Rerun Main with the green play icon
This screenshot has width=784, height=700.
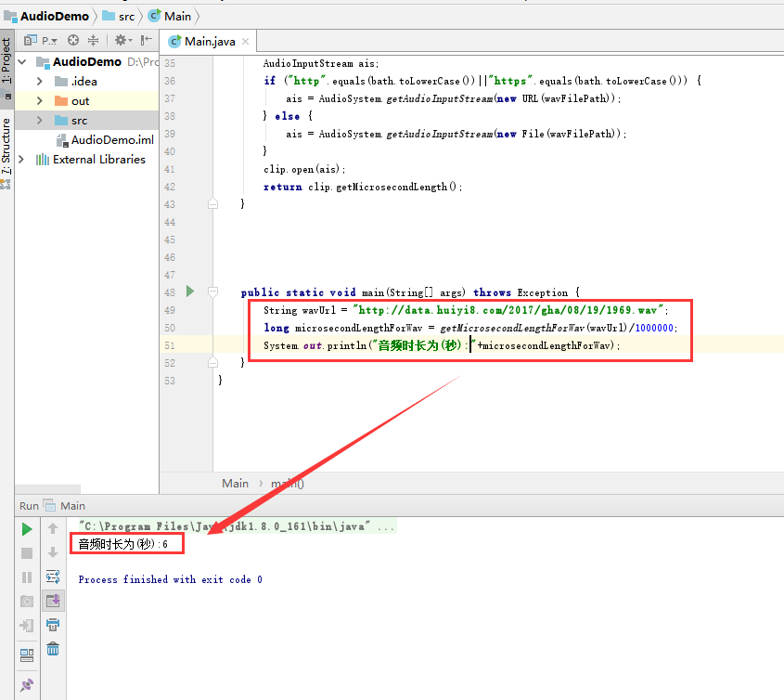tap(27, 529)
